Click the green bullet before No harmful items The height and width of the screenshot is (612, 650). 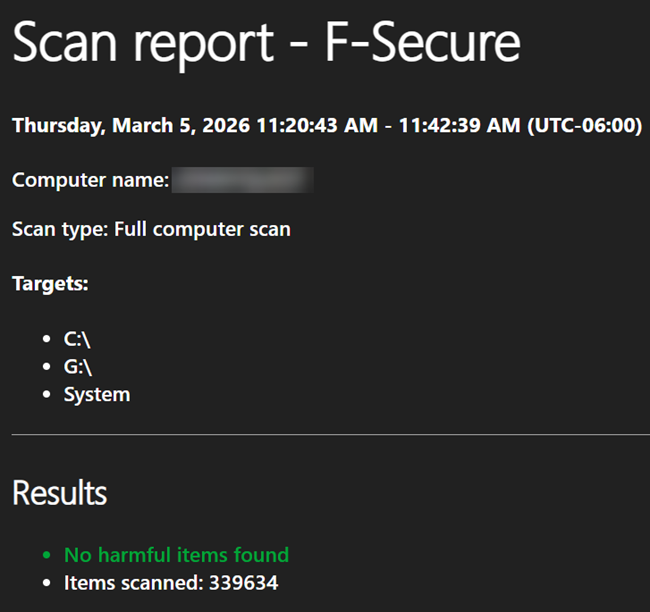tap(46, 555)
